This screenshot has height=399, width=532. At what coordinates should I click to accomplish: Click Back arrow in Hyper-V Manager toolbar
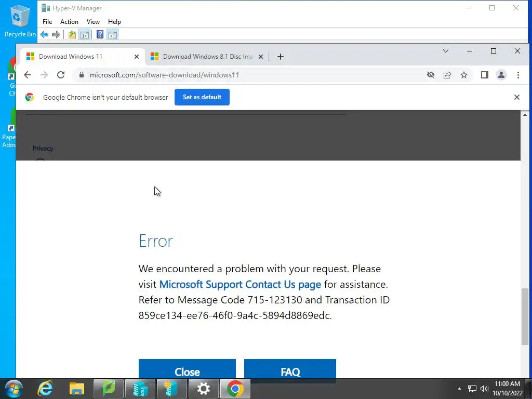coord(44,35)
